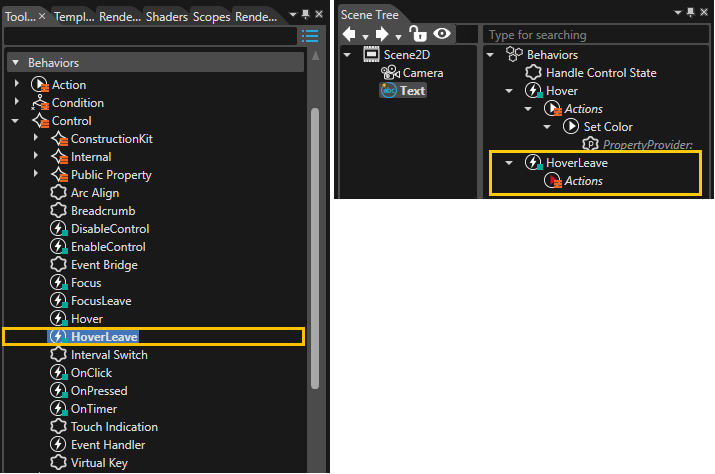
Task: Click the OnClick trigger icon
Action: (58, 373)
